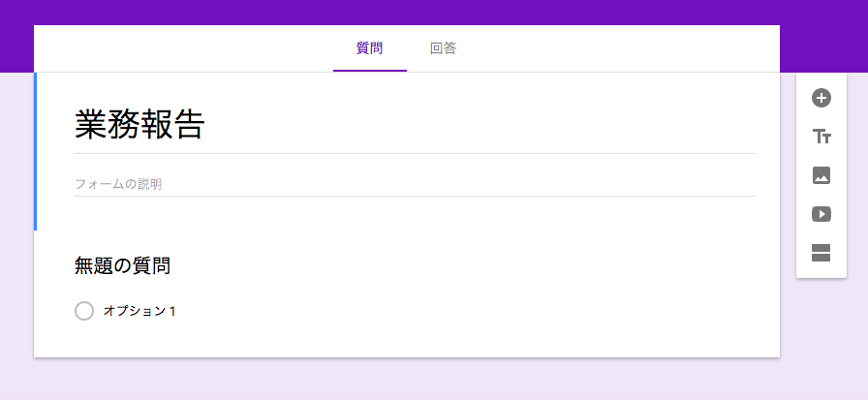Open the 回答 tab
The image size is (868, 400).
[444, 48]
